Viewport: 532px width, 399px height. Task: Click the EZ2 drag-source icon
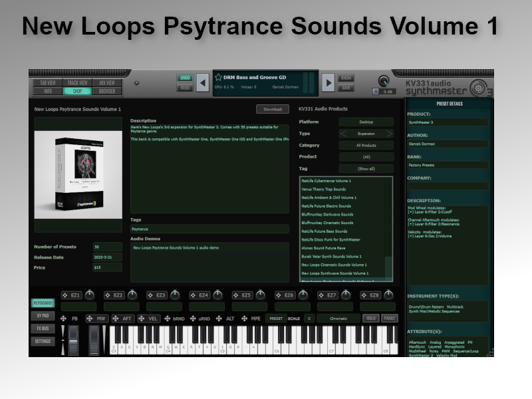pyautogui.click(x=108, y=295)
